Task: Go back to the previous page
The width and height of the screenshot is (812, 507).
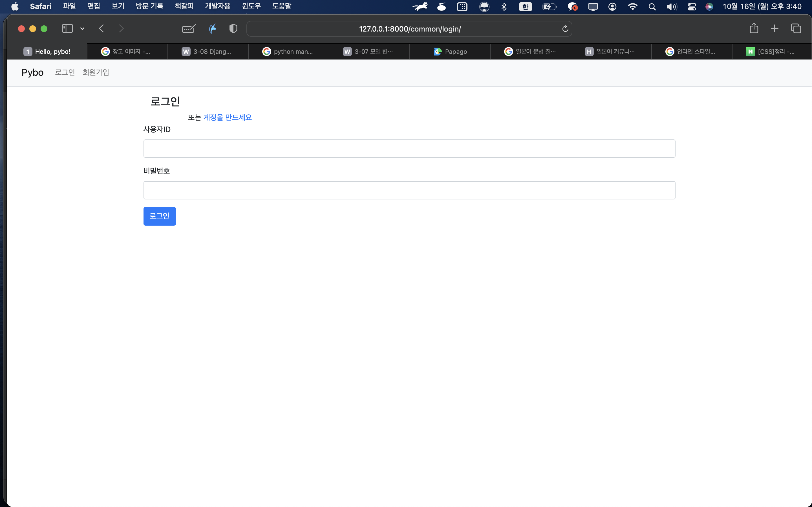Action: (x=101, y=29)
